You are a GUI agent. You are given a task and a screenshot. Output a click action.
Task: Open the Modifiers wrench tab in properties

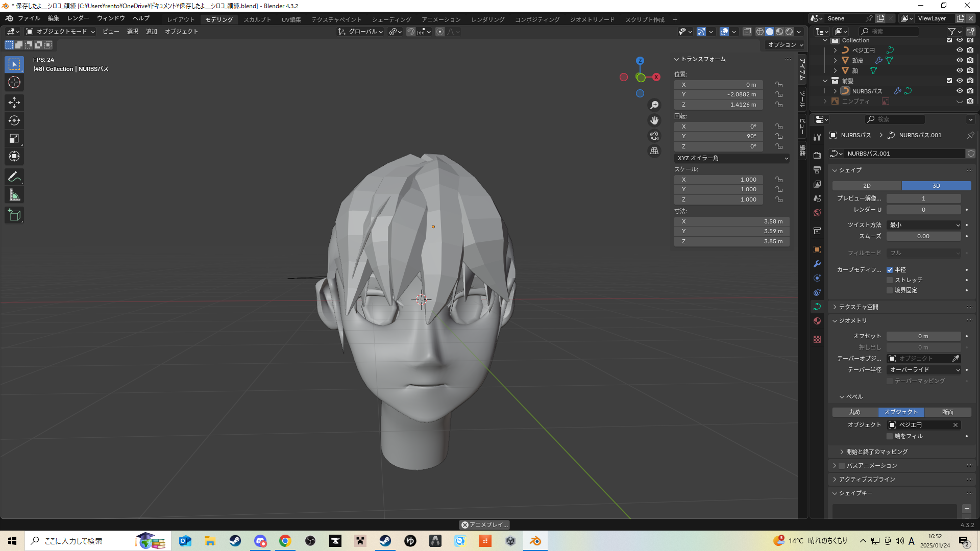(817, 264)
